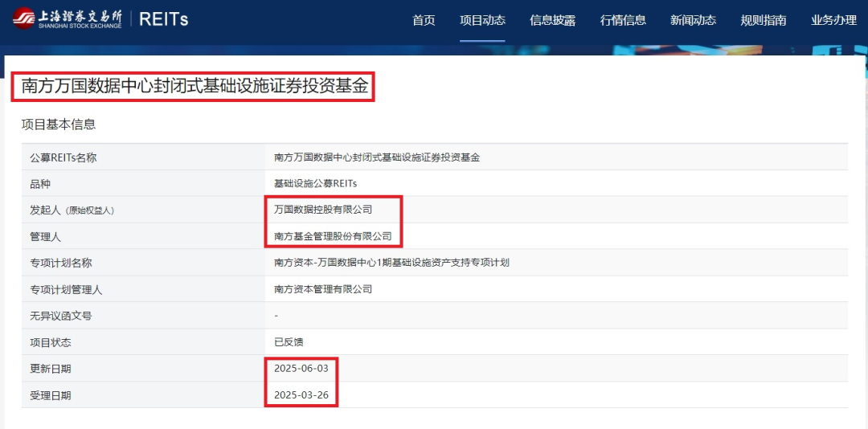The width and height of the screenshot is (868, 429).
Task: Click the value 南方资本管理有限公司
Action: pos(323,289)
